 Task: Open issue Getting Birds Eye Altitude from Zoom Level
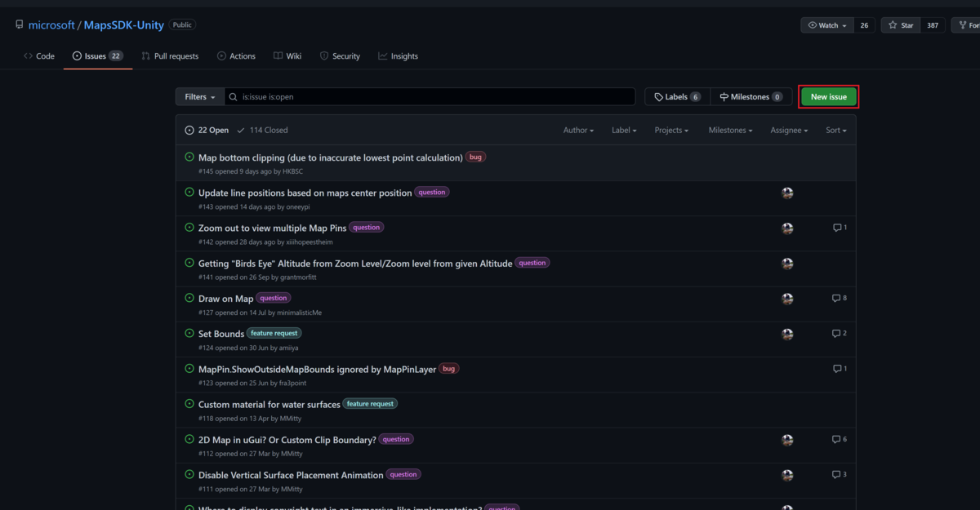click(x=355, y=264)
